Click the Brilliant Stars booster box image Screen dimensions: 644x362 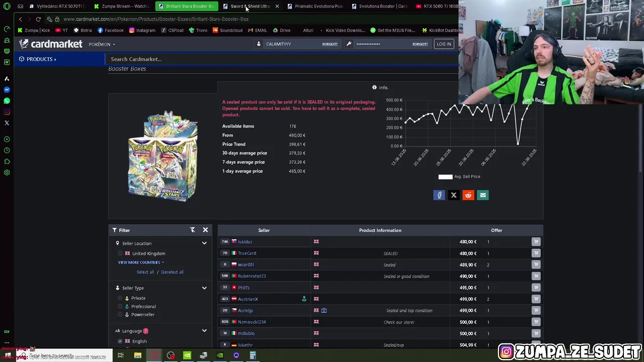tap(163, 156)
